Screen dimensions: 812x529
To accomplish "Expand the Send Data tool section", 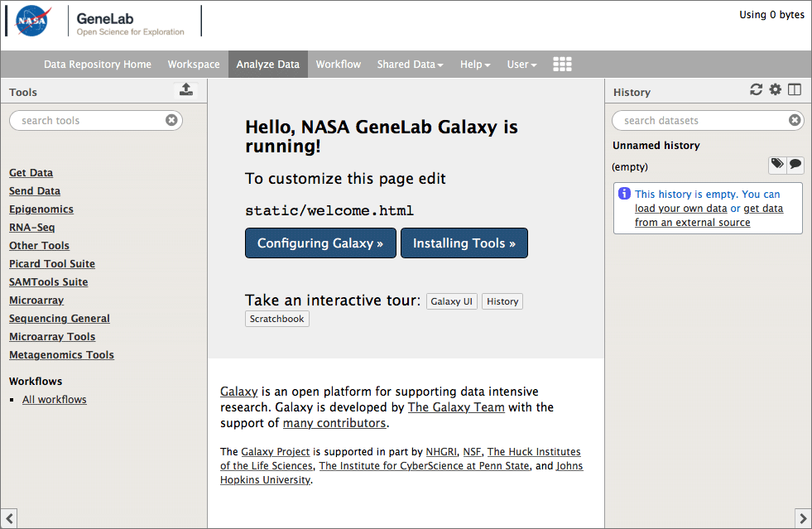I will point(35,190).
